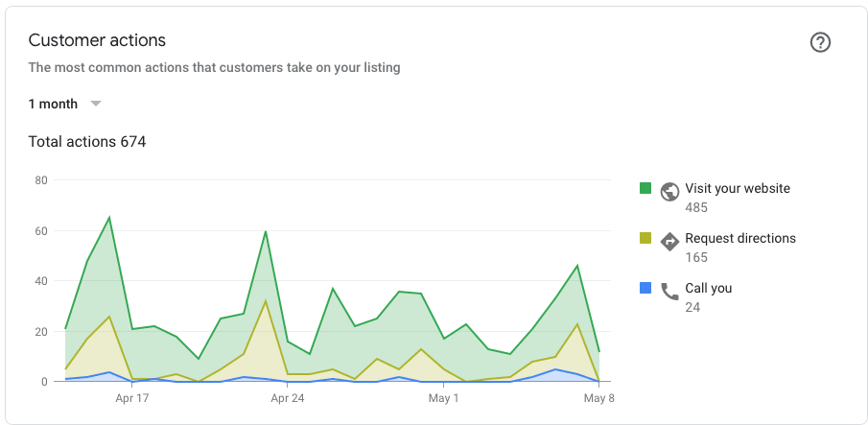Viewport: 868px width, 425px height.
Task: Click the Customer actions heading
Action: coord(97,40)
